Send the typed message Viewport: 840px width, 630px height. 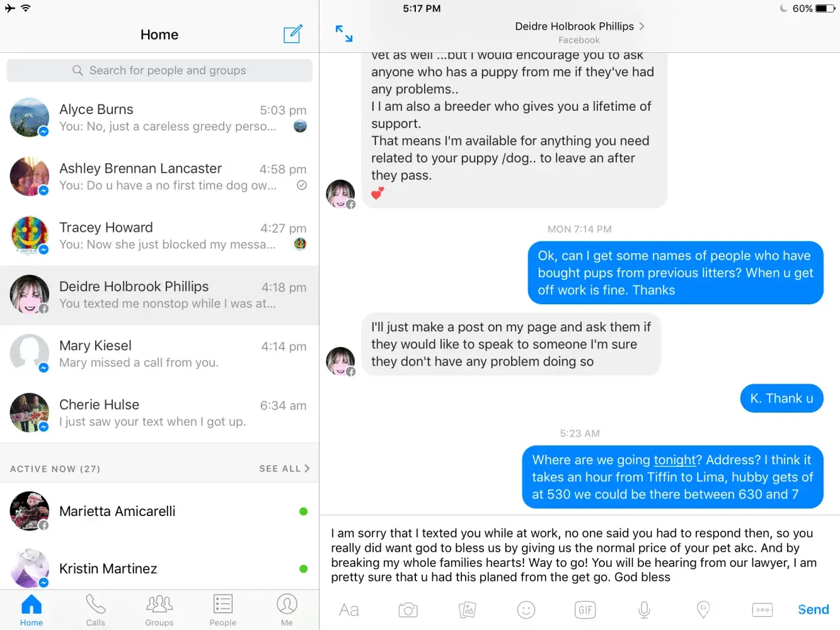814,610
